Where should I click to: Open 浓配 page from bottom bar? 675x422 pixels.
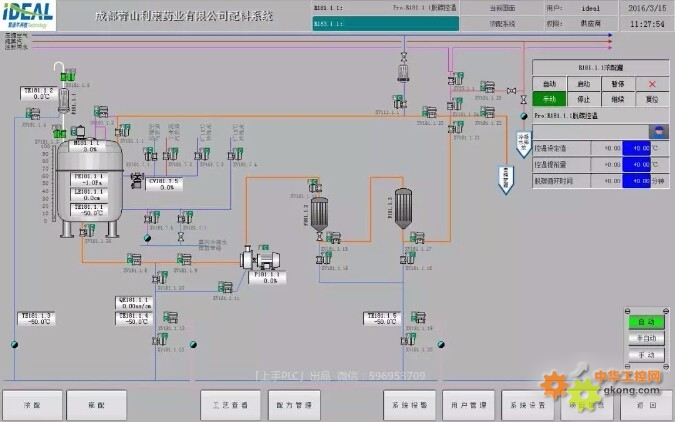32,405
